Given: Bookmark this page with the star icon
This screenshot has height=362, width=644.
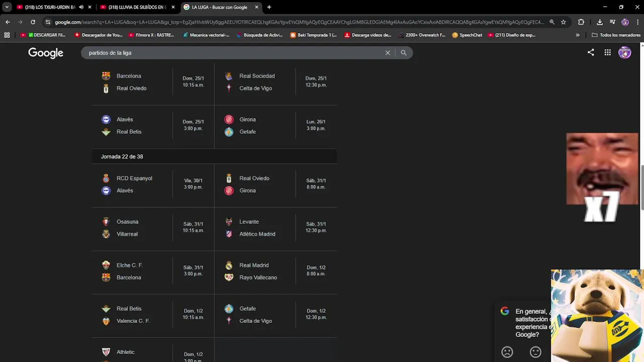Looking at the screenshot, I should pyautogui.click(x=563, y=22).
